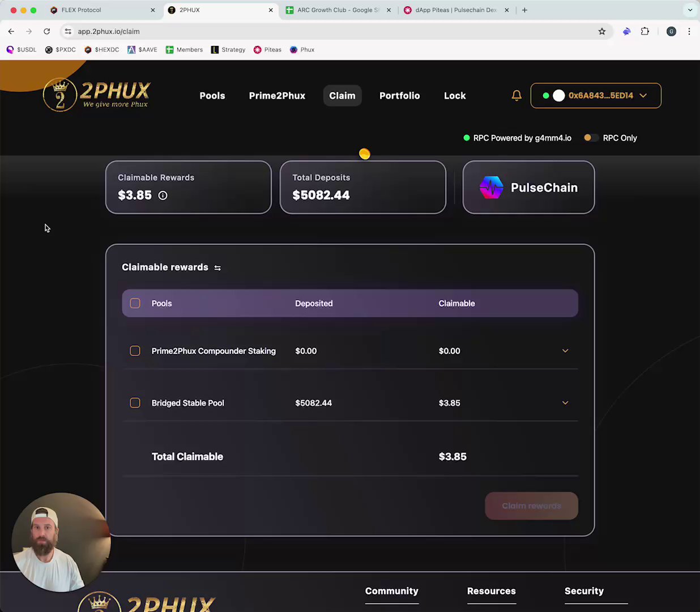This screenshot has height=612, width=700.
Task: Open the wallet 0x6A843...5ED14 dropdown
Action: pyautogui.click(x=596, y=95)
